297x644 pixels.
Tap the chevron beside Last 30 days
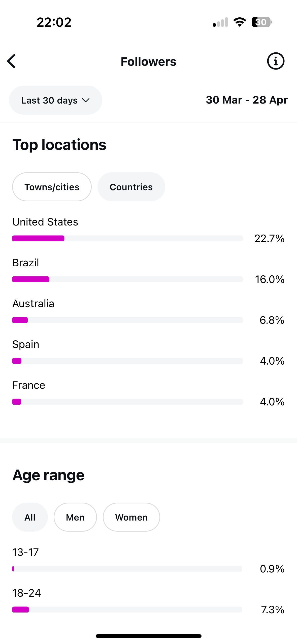pos(86,100)
